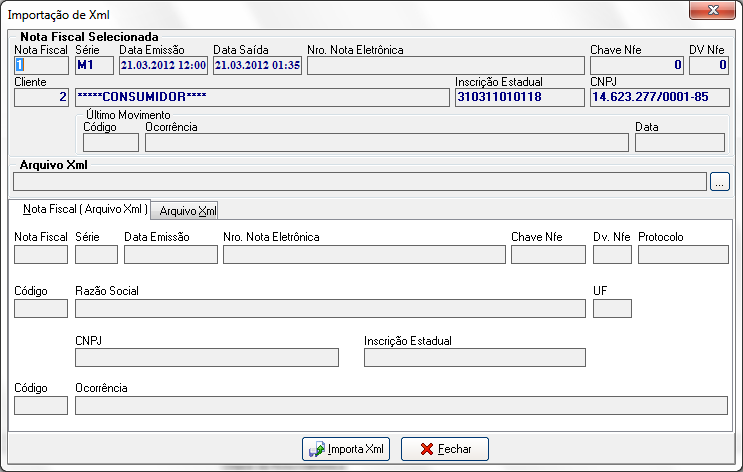
Task: Click the Chave Nfe field in the tab
Action: pyautogui.click(x=548, y=254)
